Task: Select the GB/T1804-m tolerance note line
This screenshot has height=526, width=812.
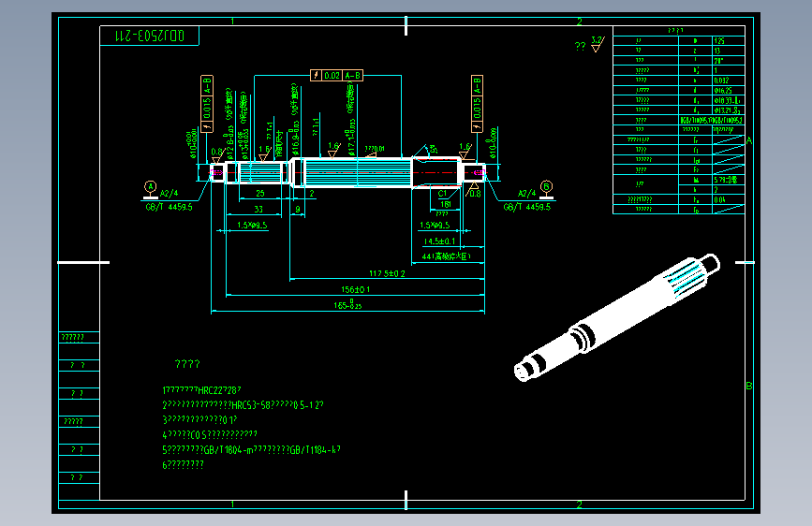Action: tap(252, 450)
